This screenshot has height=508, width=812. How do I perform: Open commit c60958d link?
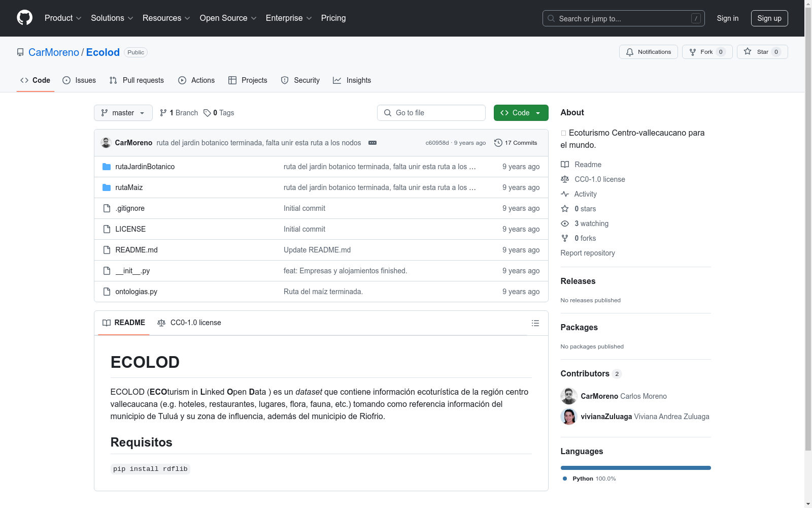[x=437, y=143]
